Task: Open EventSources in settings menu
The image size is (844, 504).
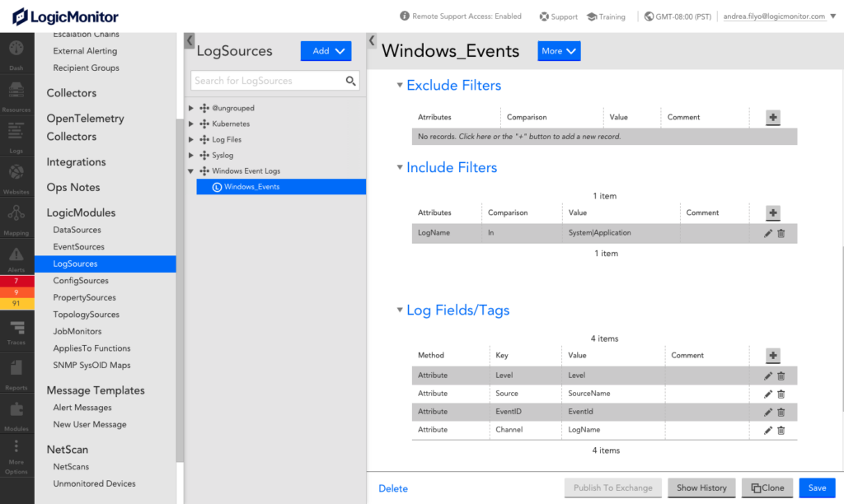Action: [78, 247]
